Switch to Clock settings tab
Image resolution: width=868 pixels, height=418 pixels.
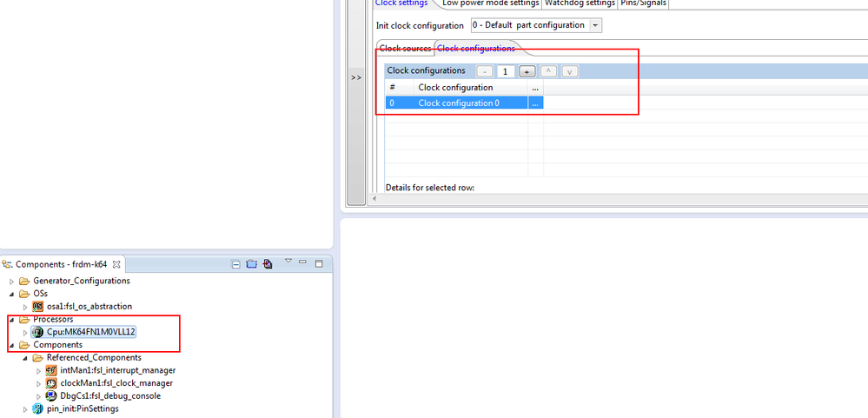pyautogui.click(x=402, y=3)
